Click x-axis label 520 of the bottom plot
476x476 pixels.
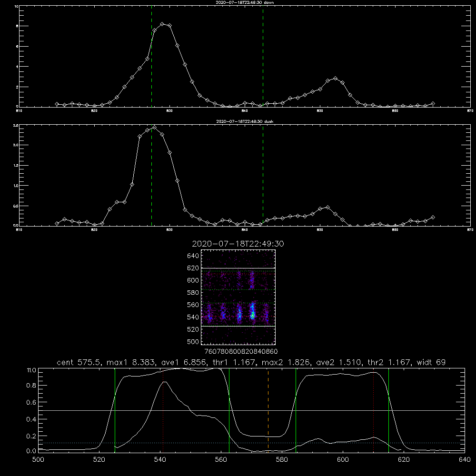(x=99, y=460)
